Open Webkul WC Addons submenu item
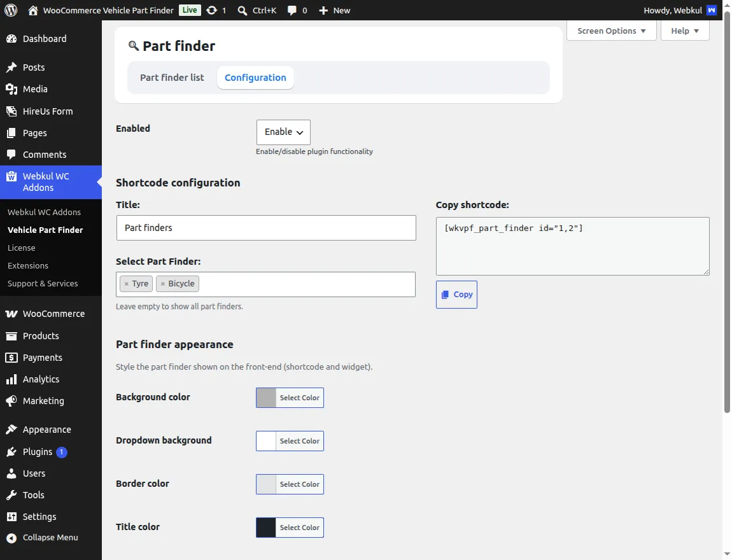 (44, 212)
